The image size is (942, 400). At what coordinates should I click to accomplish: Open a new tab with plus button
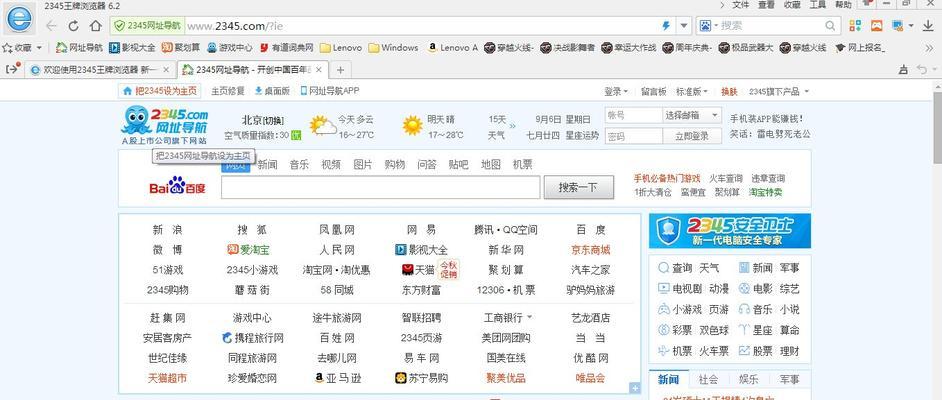point(340,70)
